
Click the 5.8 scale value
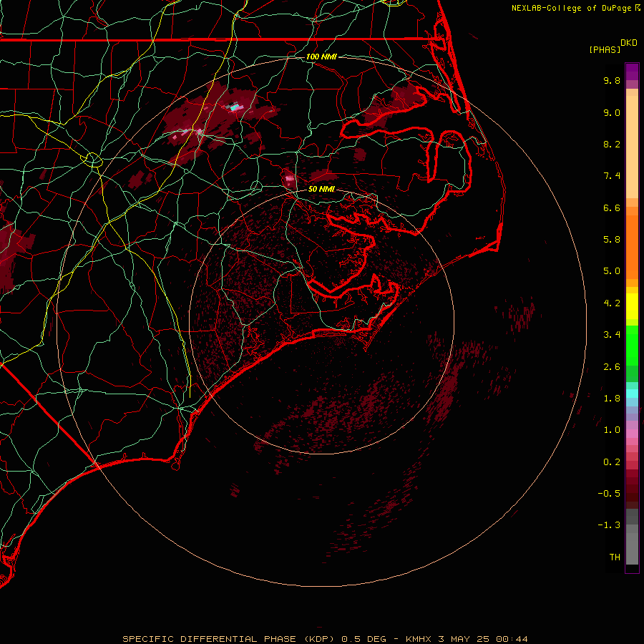point(612,240)
